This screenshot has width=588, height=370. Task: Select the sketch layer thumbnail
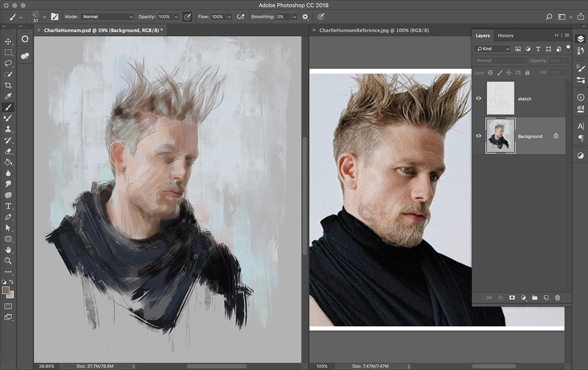click(x=501, y=98)
